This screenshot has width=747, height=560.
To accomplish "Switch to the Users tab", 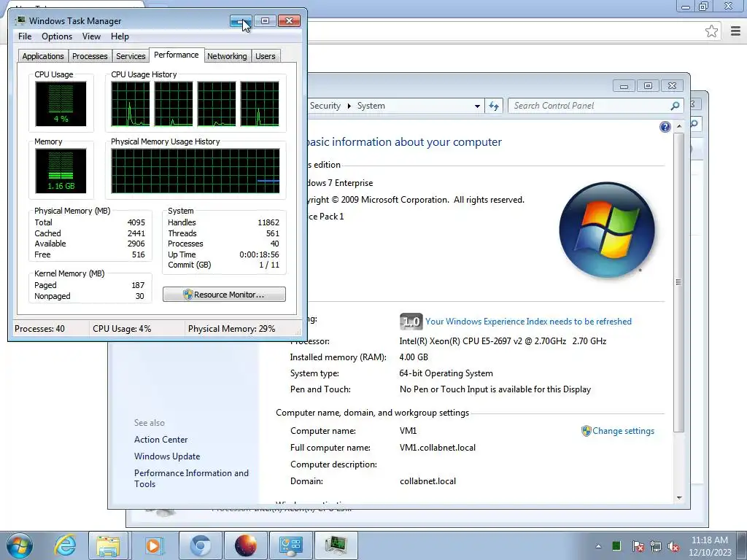I will point(265,56).
